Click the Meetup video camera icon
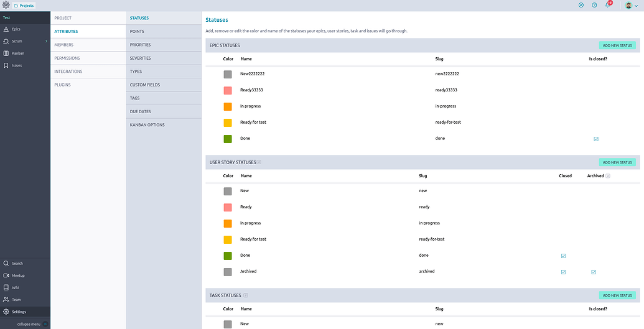Viewport: 644px width, 329px height. (6, 276)
